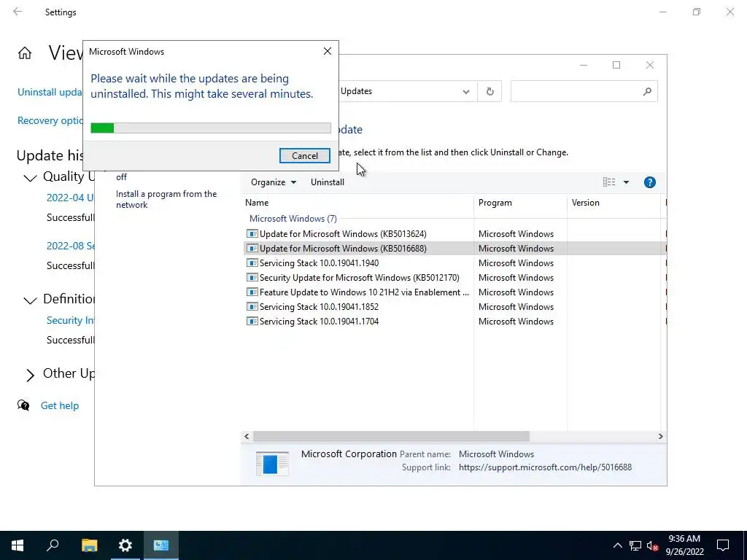Viewport: 747px width, 560px height.
Task: Click Install a program from the network
Action: (166, 200)
